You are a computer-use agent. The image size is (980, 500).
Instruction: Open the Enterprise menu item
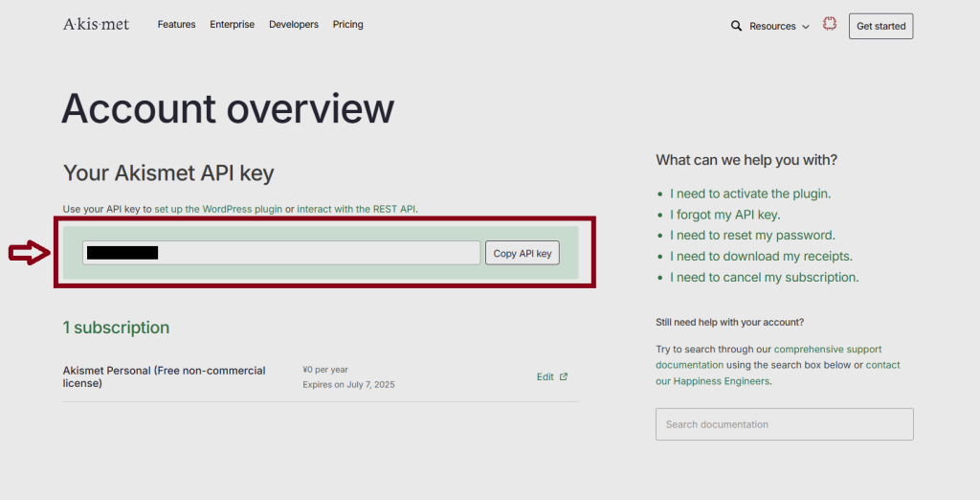[232, 25]
